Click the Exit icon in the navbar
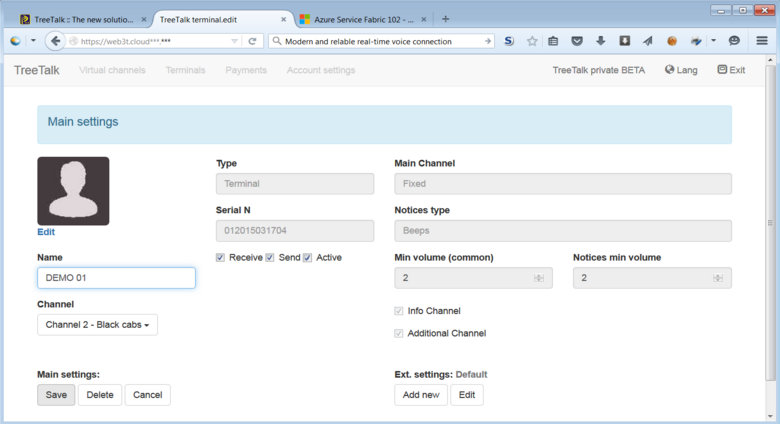Image resolution: width=780 pixels, height=424 pixels. tap(722, 70)
